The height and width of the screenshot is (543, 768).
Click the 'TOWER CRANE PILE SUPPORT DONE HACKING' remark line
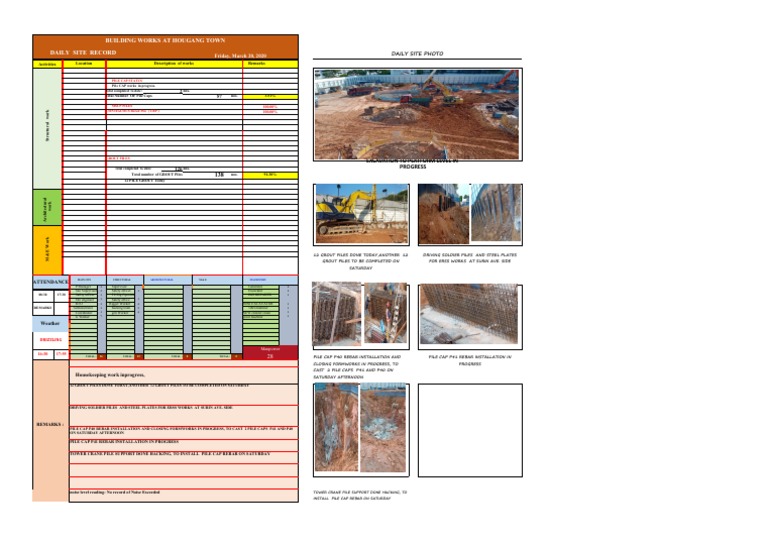coord(169,454)
